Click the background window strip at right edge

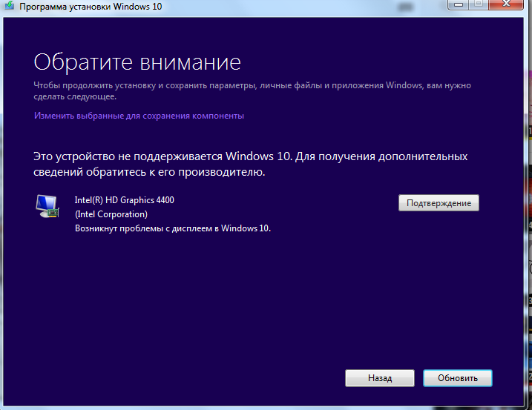coord(528,222)
